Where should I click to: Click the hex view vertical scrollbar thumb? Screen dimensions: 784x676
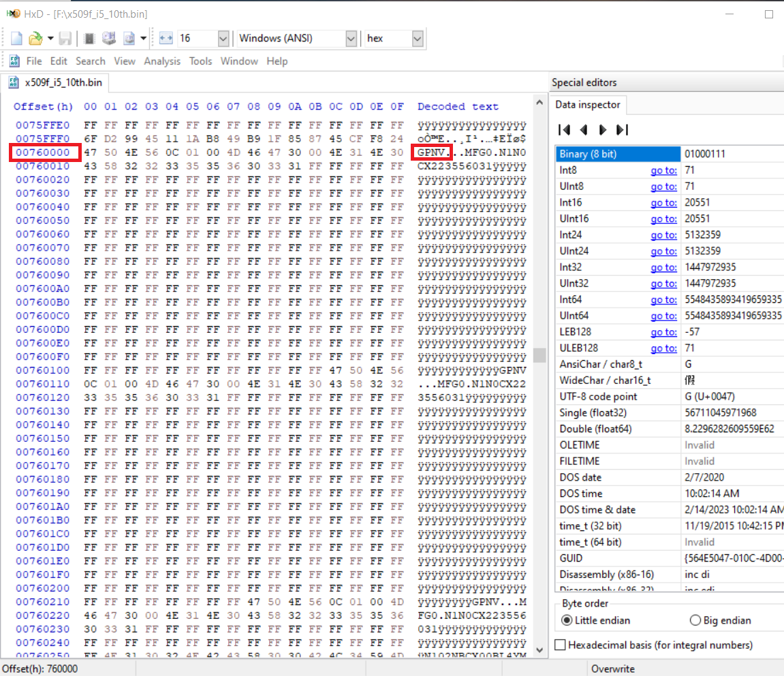pyautogui.click(x=539, y=355)
